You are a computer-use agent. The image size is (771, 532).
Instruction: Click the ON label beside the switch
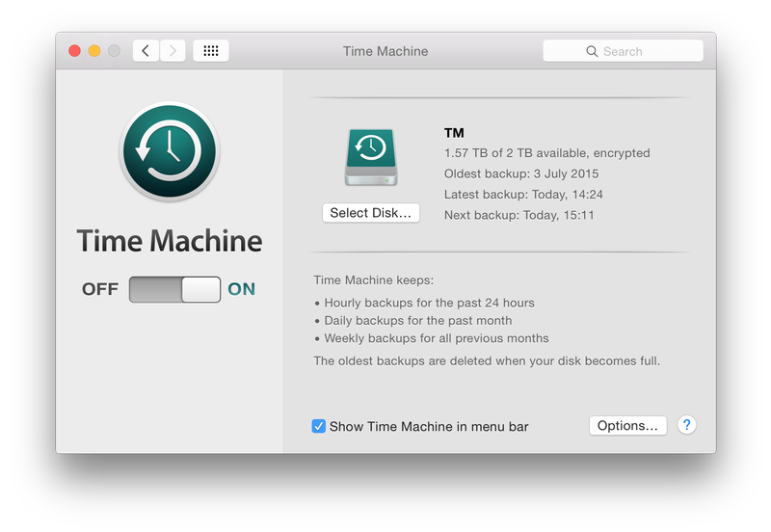[x=241, y=289]
